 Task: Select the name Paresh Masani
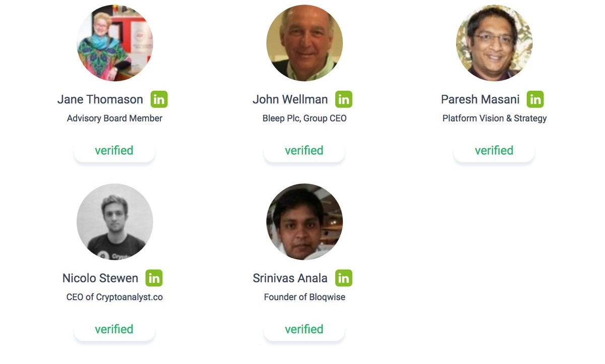tap(480, 99)
